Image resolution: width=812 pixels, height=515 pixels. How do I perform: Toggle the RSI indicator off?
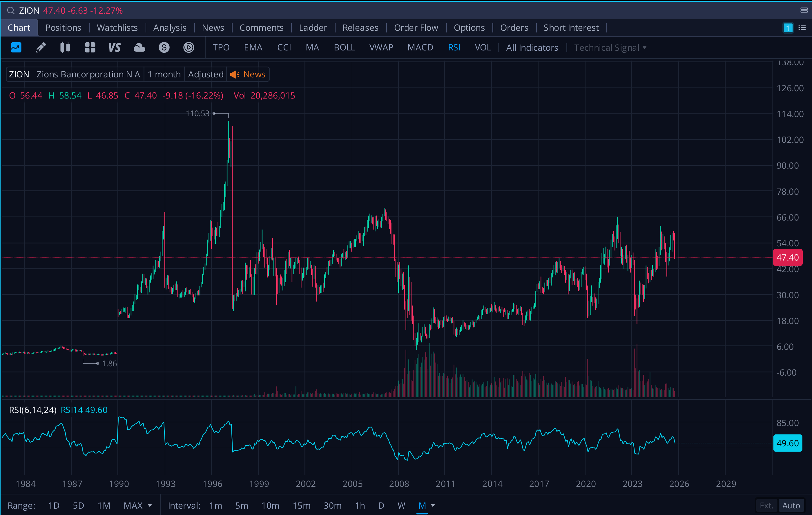[454, 48]
